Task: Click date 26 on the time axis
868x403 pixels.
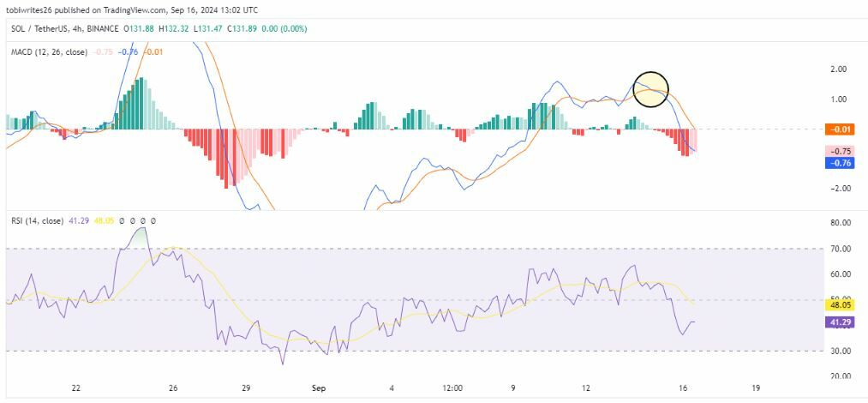Action: (x=173, y=388)
